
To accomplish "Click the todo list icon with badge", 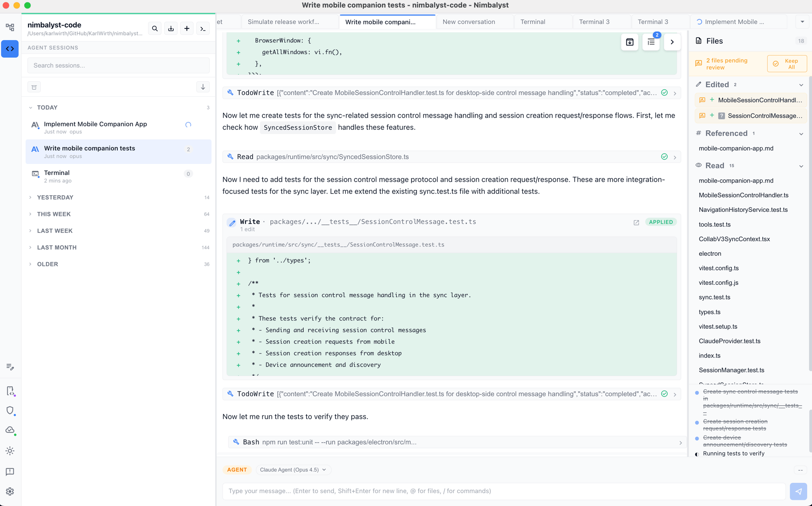I will 651,42.
